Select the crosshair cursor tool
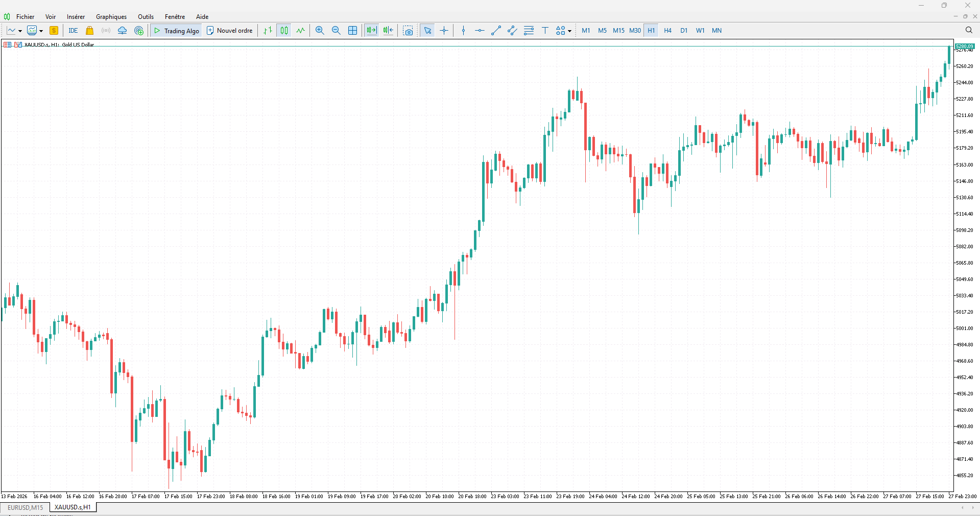The image size is (980, 516). (x=444, y=31)
